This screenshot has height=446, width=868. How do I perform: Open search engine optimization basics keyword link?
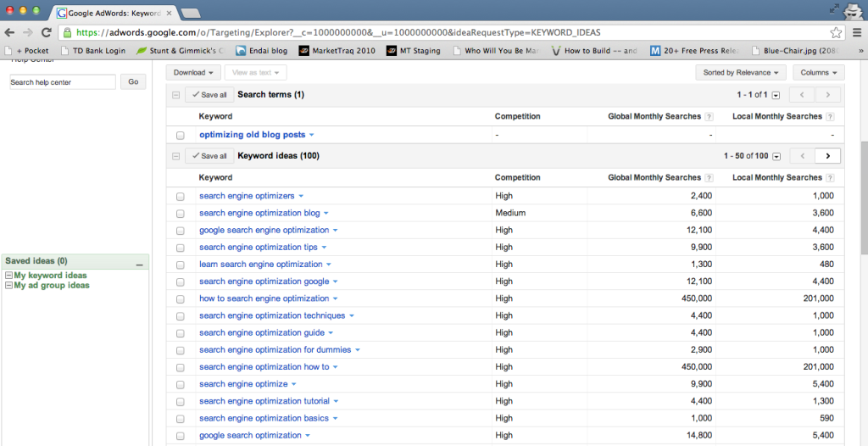(264, 418)
